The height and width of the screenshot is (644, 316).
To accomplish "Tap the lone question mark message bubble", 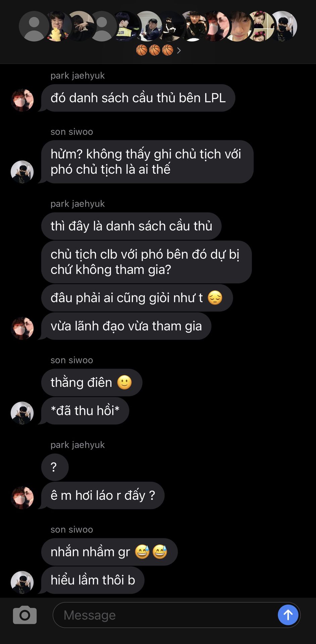I will click(55, 467).
